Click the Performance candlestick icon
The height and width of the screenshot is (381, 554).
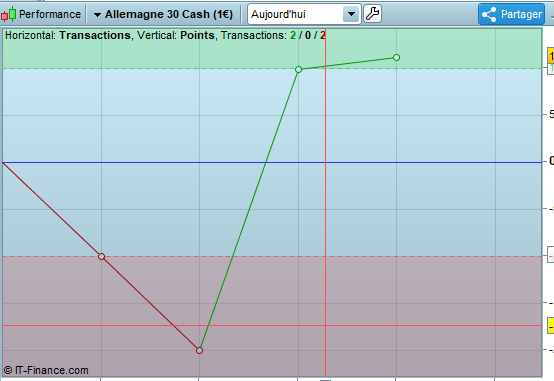(8, 14)
